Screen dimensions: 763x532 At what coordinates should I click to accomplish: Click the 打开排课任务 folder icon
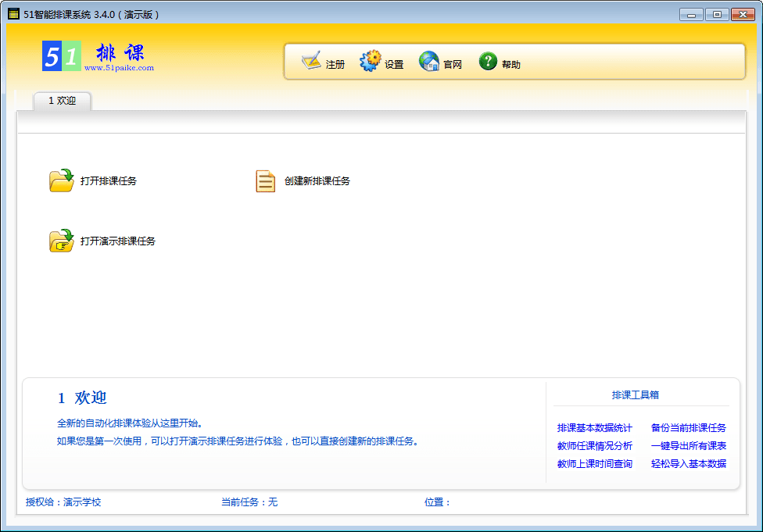pyautogui.click(x=61, y=180)
